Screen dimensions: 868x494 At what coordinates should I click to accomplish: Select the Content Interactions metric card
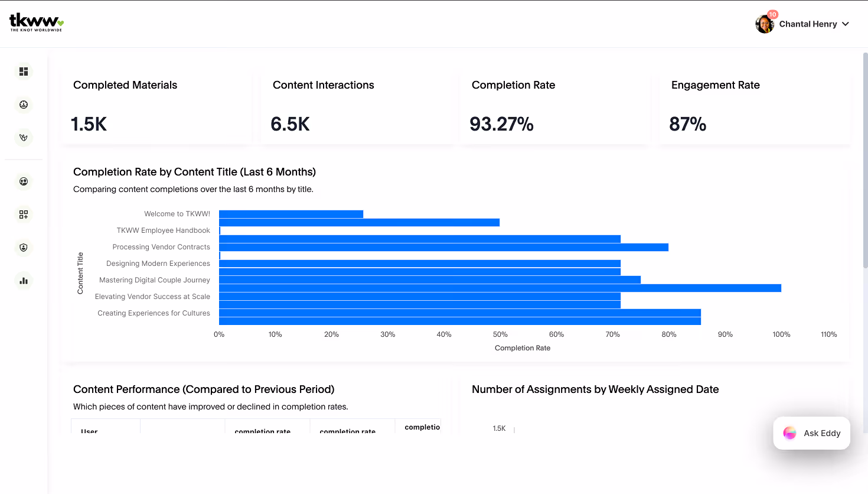356,106
